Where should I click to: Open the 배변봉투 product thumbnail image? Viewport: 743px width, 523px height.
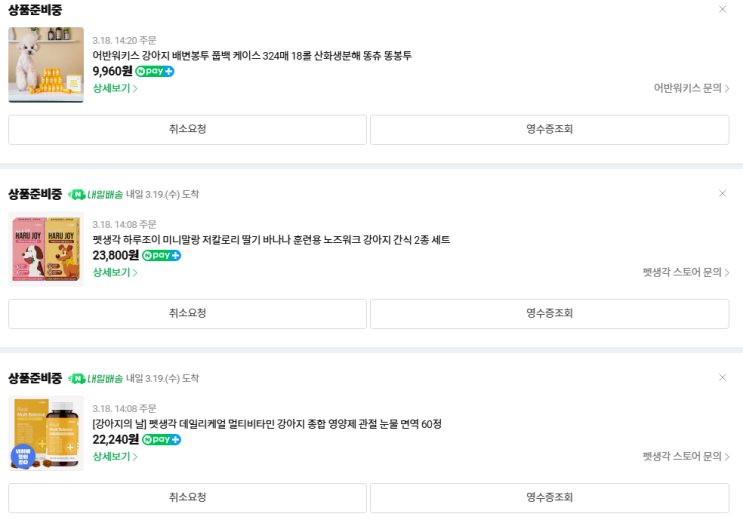pos(46,64)
